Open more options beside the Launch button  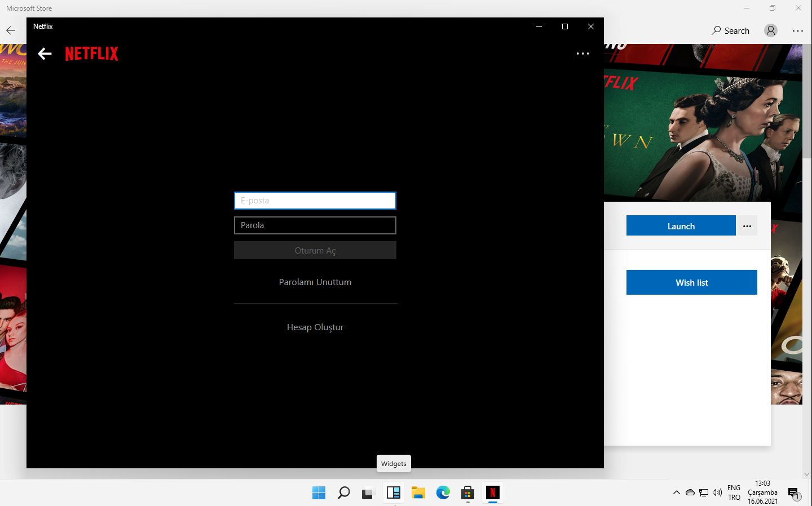pyautogui.click(x=747, y=226)
